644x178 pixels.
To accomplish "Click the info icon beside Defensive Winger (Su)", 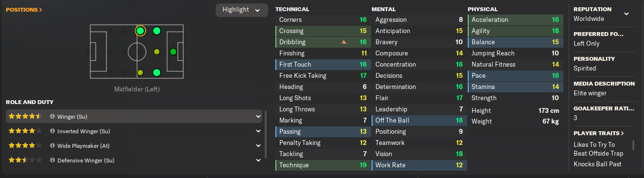I will click(x=52, y=160).
